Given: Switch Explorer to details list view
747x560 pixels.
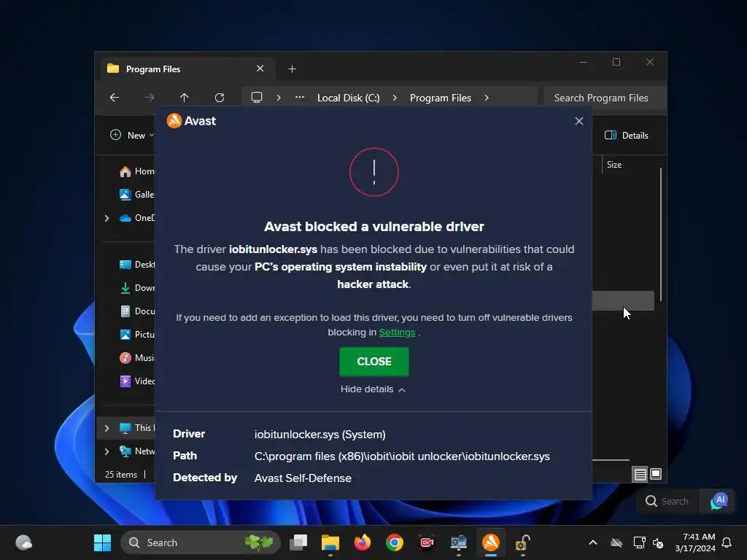Looking at the screenshot, I should click(640, 474).
